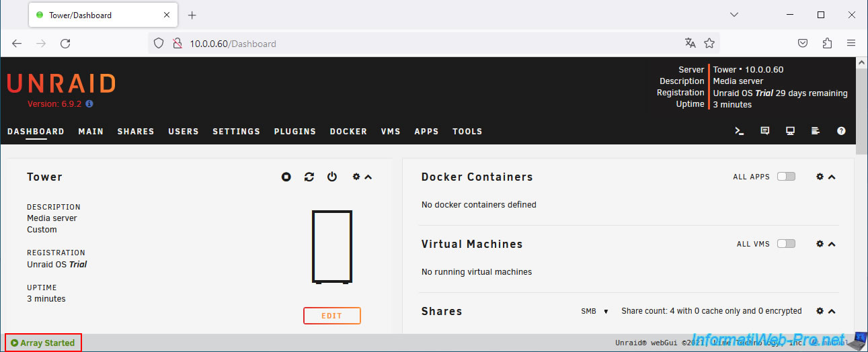Click the power-off icon in Tower panel
Viewport: 868px width, 352px height.
(332, 177)
